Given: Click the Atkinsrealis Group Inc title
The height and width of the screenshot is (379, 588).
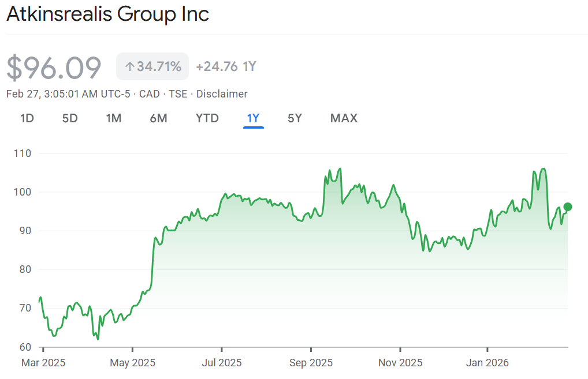Looking at the screenshot, I should pyautogui.click(x=107, y=14).
